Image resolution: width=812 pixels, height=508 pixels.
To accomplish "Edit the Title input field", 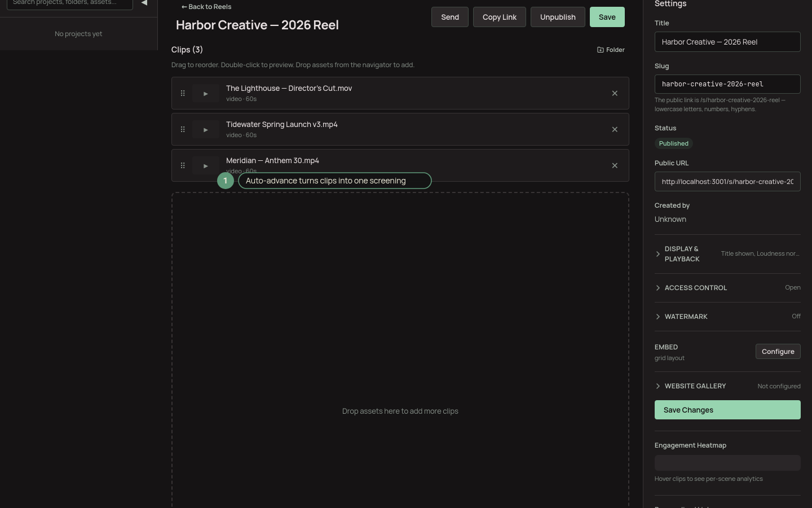I will click(727, 42).
